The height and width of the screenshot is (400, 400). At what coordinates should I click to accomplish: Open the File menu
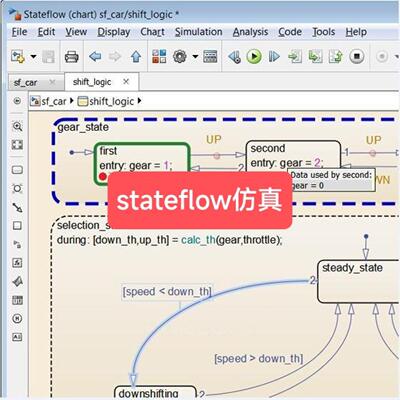click(x=19, y=32)
